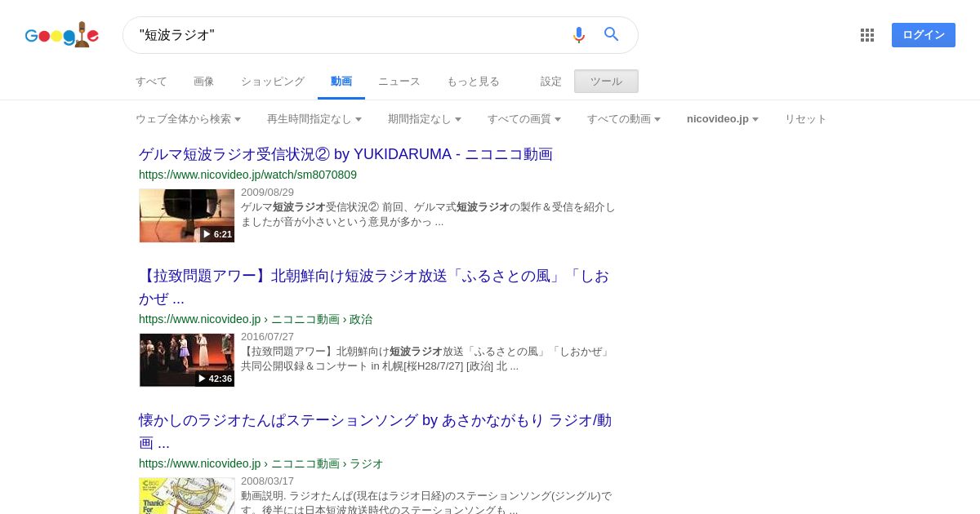
Task: Click the Google doodle logo
Action: tap(62, 35)
